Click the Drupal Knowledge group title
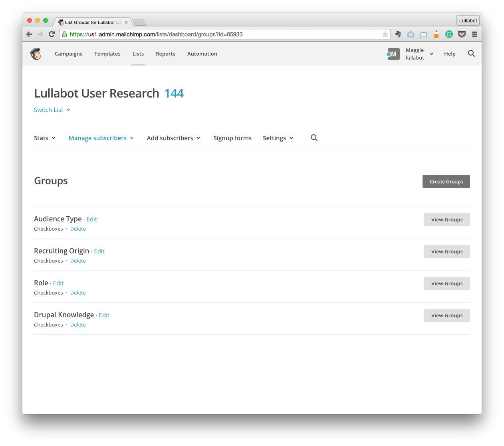 (64, 315)
